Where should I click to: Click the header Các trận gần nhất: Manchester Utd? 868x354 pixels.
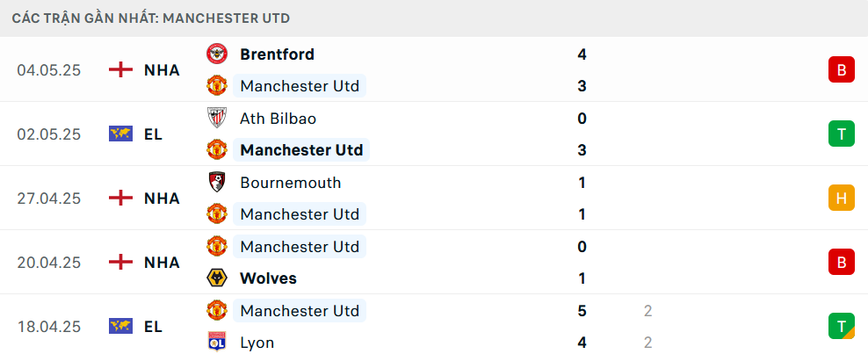click(x=151, y=18)
